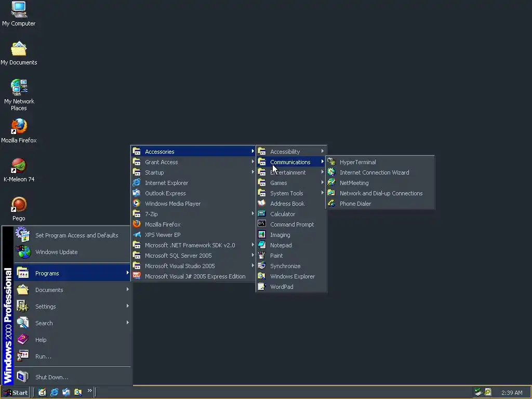This screenshot has width=532, height=399.
Task: Click the Internet Connection Wizard icon
Action: click(x=331, y=172)
